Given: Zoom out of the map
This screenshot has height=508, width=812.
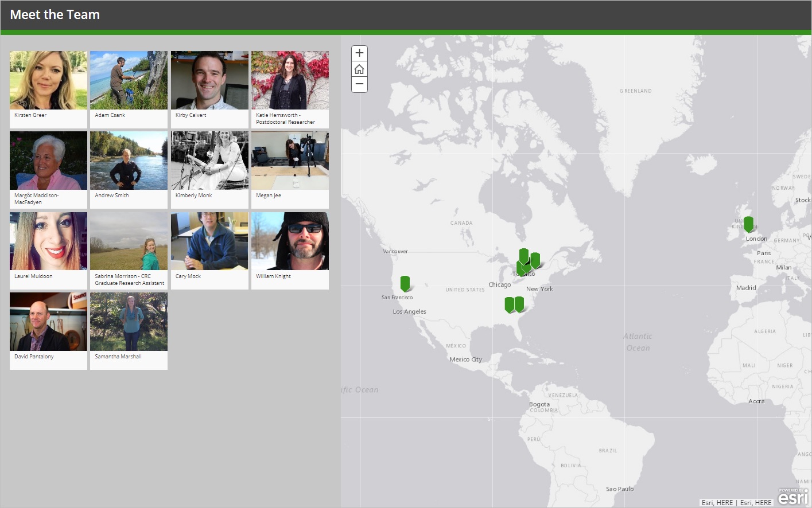Looking at the screenshot, I should (359, 84).
